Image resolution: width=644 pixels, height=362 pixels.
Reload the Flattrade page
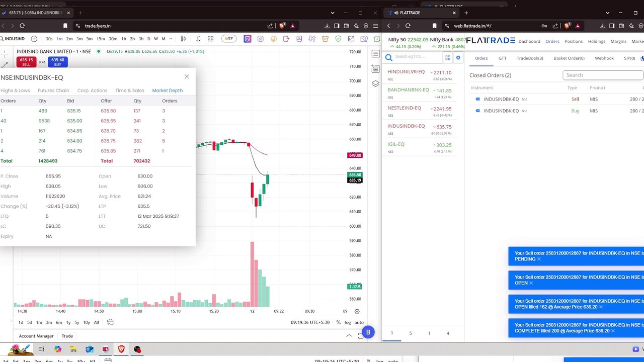(408, 26)
